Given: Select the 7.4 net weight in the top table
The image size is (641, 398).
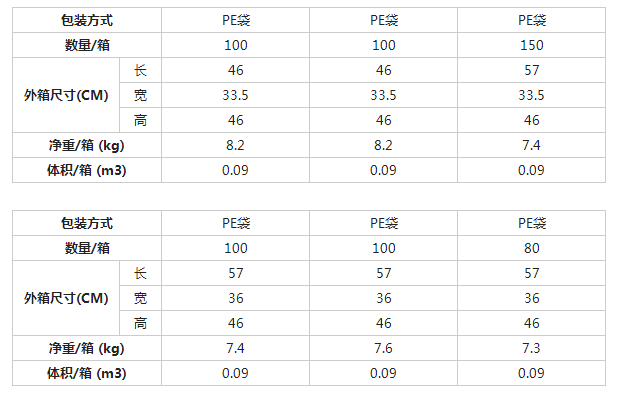Looking at the screenshot, I should tap(531, 145).
